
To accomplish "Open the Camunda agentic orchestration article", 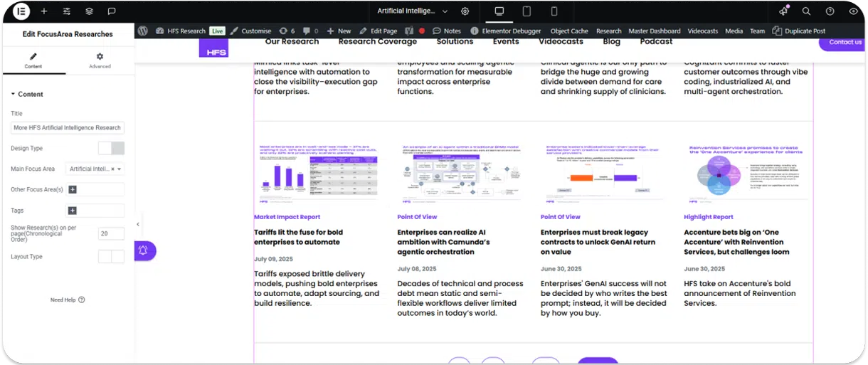I will click(443, 242).
